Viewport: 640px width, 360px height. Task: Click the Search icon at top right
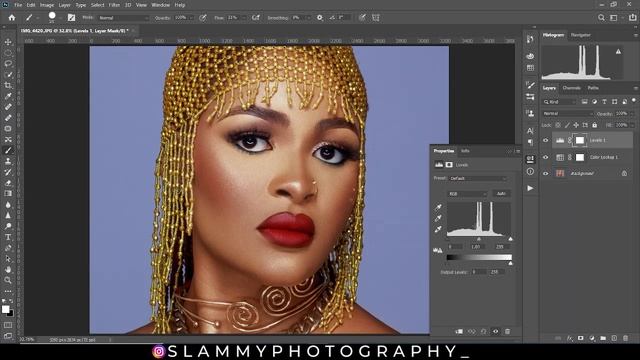601,18
